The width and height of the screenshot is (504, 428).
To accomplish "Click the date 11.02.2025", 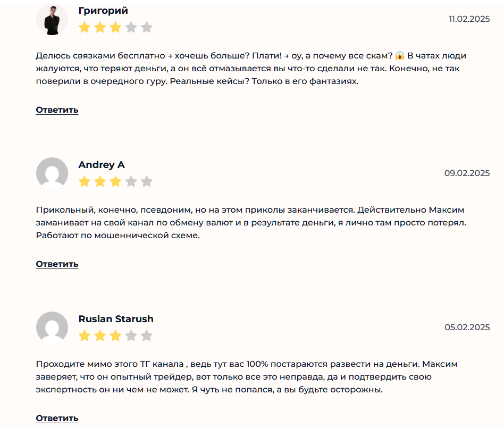I will pos(469,19).
